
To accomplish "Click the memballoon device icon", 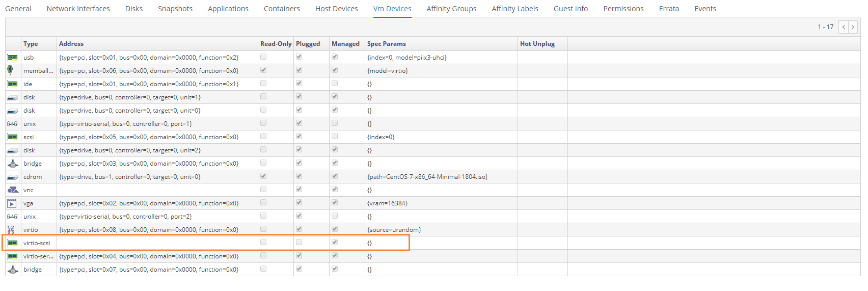I will click(x=10, y=70).
